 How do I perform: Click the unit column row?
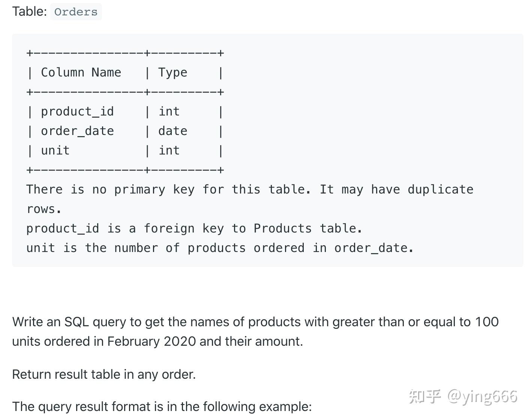[x=125, y=150]
